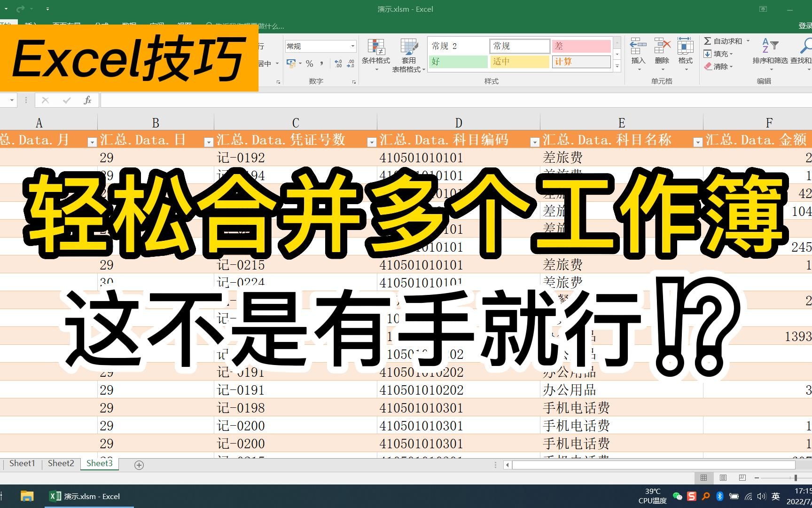Apply accounting number format
812x508 pixels.
(x=291, y=63)
